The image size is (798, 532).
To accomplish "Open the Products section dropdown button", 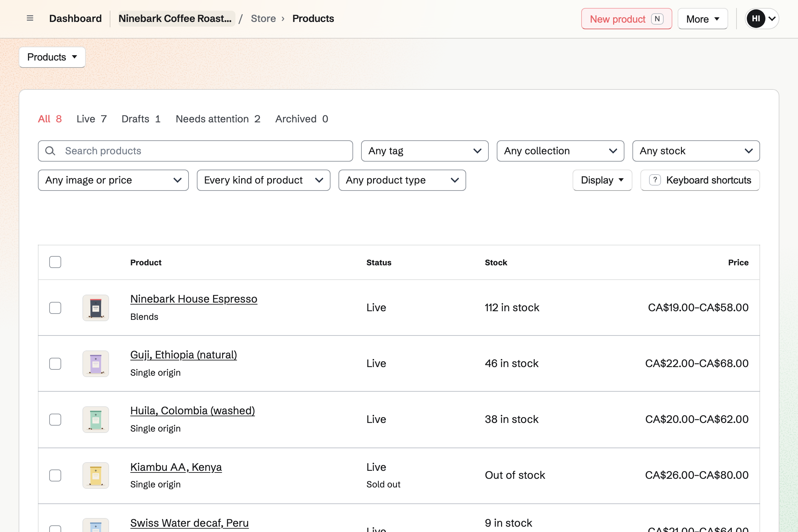I will (52, 57).
